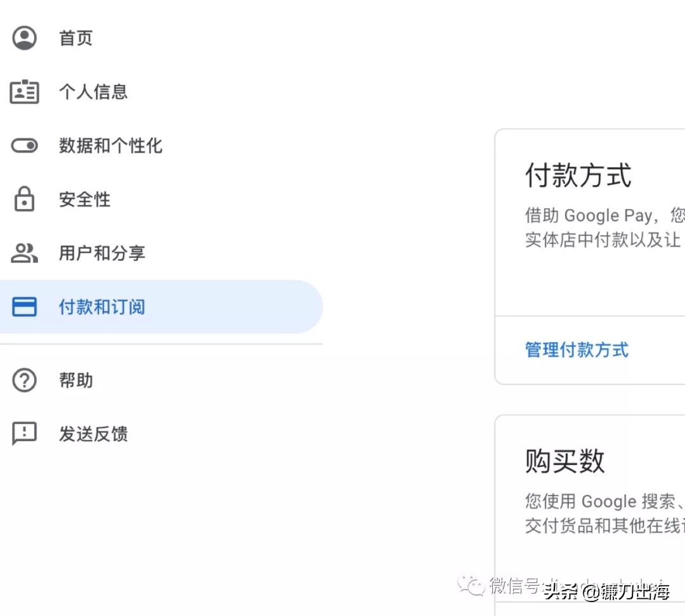Click the home icon in sidebar
685x616 pixels.
[24, 37]
